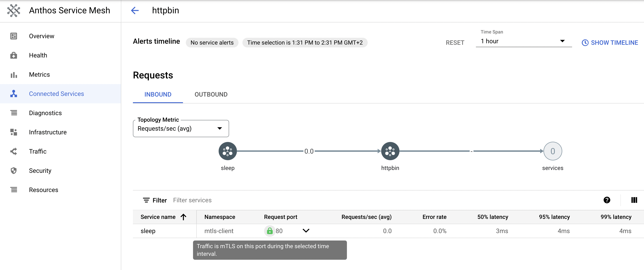Select the Traffic split-arrow icon

click(x=14, y=151)
